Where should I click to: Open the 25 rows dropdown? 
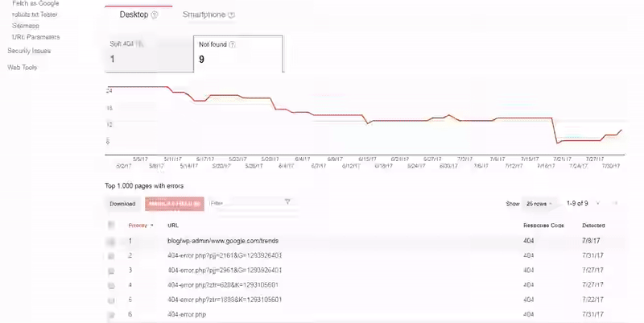click(x=540, y=204)
